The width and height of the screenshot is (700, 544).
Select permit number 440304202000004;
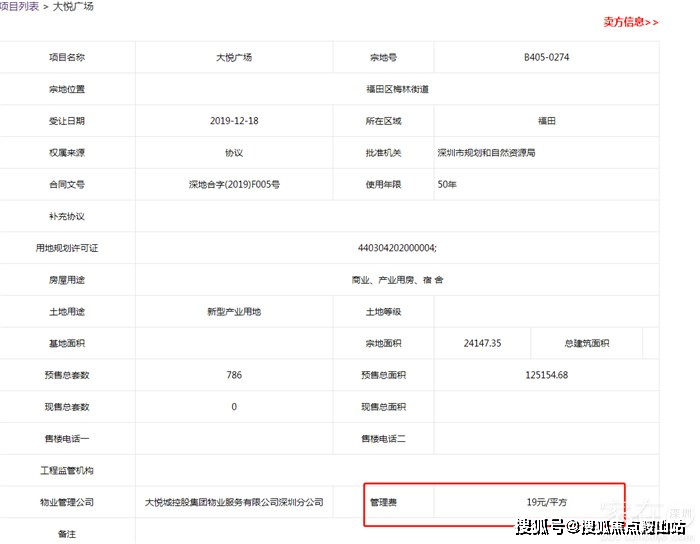point(397,248)
